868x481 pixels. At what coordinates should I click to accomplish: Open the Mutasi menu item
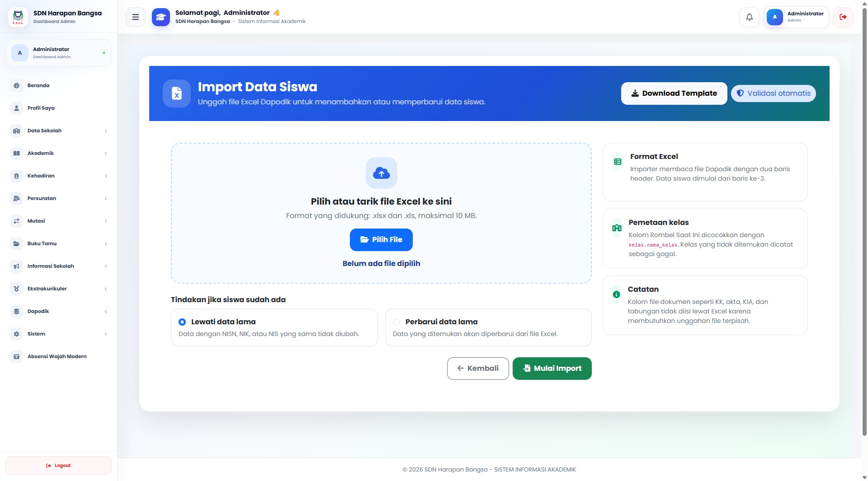point(59,221)
